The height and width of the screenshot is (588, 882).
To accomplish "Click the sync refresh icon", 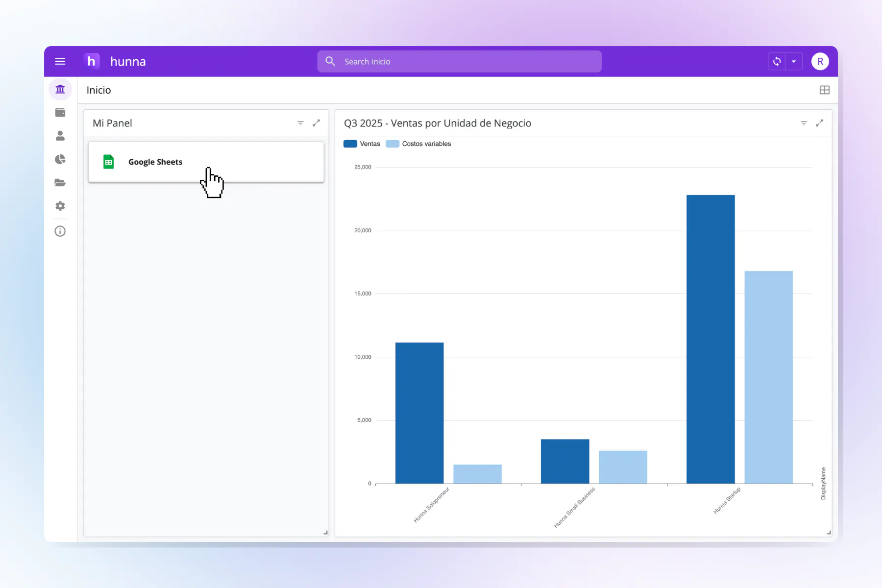I will pos(777,61).
